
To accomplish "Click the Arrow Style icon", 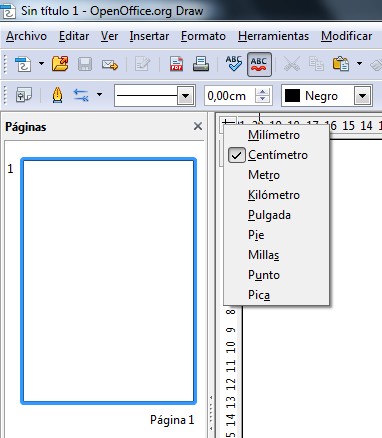I will click(x=81, y=95).
